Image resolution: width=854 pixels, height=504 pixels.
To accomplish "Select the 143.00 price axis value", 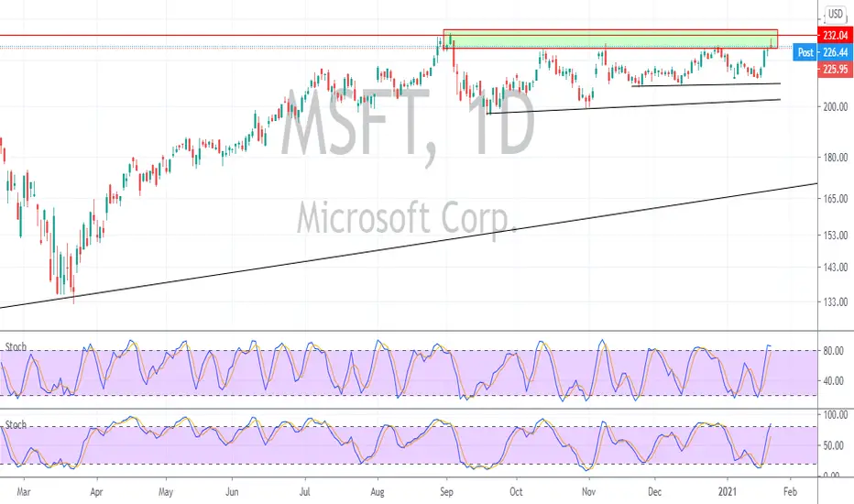I will coord(836,268).
